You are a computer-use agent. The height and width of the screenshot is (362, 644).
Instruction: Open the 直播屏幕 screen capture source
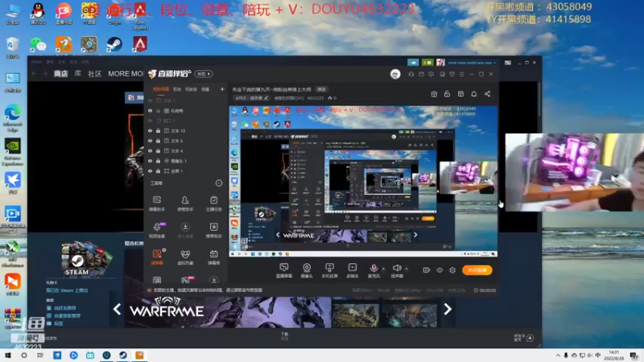click(284, 270)
